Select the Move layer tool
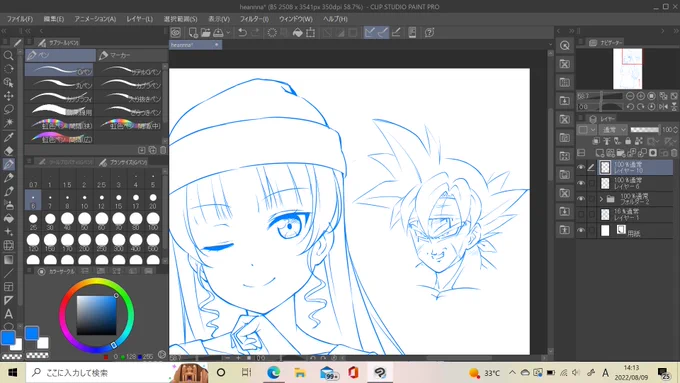Image resolution: width=680 pixels, height=383 pixels. pos(8,96)
